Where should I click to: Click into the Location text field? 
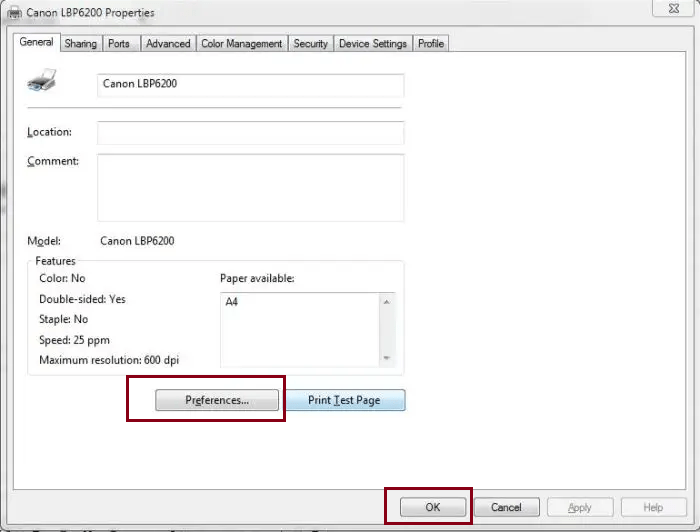250,133
